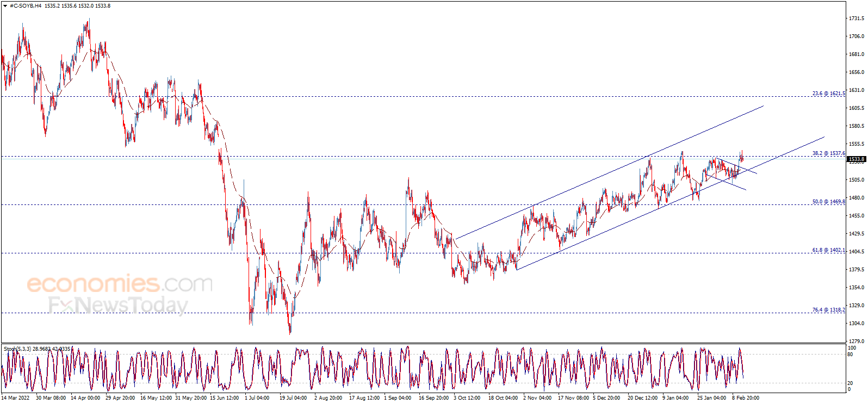This screenshot has height=404, width=868.
Task: Click the 8 Feb 20:00 time label
Action: (746, 398)
